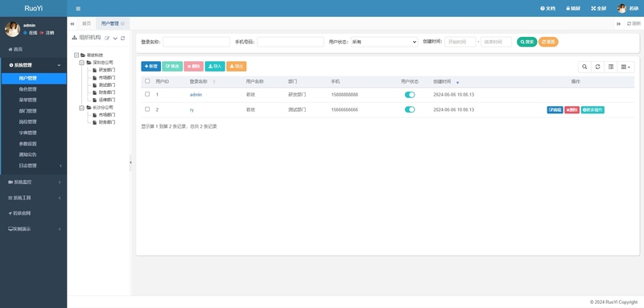The width and height of the screenshot is (644, 308).
Task: Click the 登录名称 input field
Action: pyautogui.click(x=196, y=42)
